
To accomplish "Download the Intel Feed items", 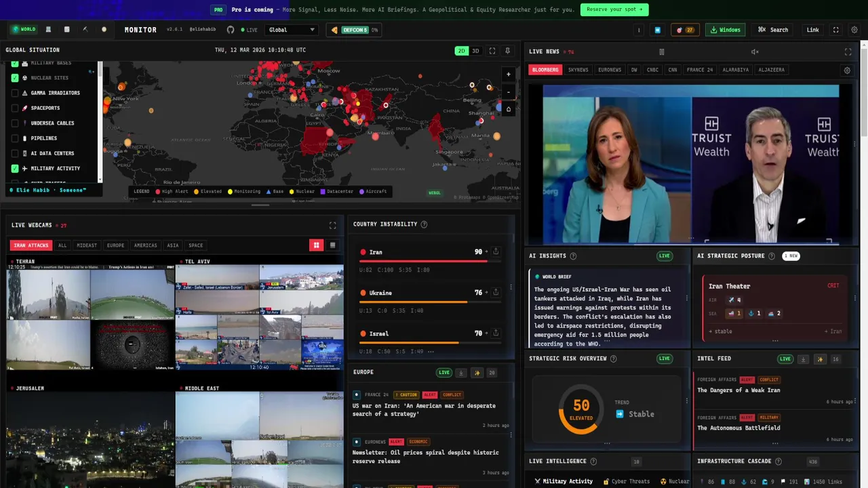I will click(x=803, y=359).
